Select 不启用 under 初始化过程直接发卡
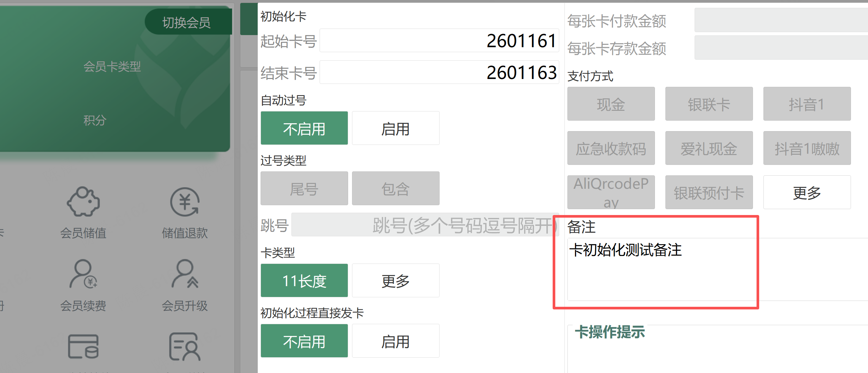868x373 pixels. click(x=304, y=341)
